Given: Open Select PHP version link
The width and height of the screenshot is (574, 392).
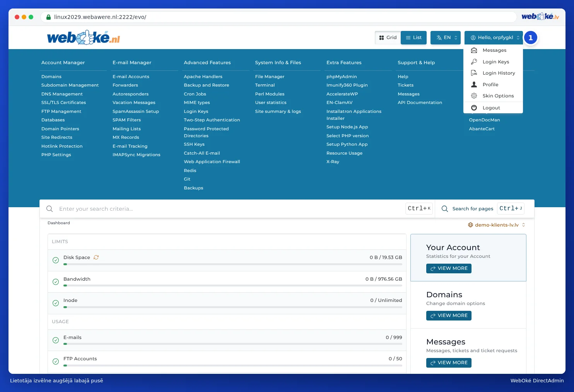Looking at the screenshot, I should [x=347, y=136].
